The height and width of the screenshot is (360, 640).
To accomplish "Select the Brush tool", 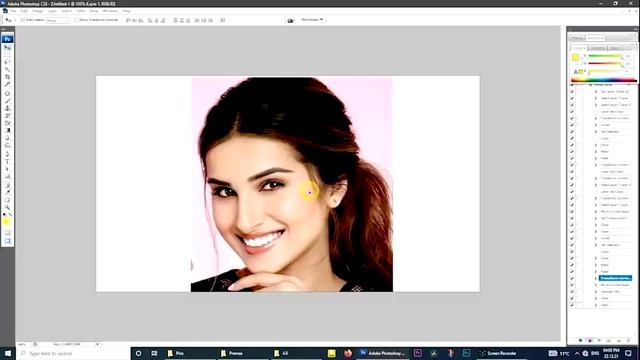I will (x=7, y=101).
